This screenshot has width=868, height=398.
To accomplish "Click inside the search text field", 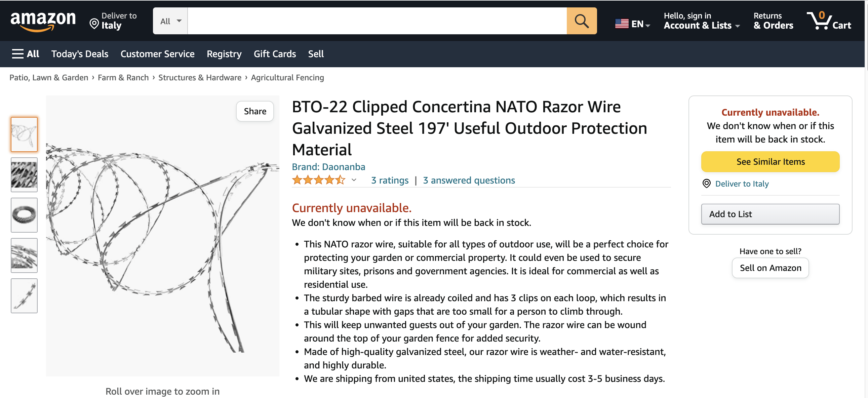I will [x=377, y=21].
